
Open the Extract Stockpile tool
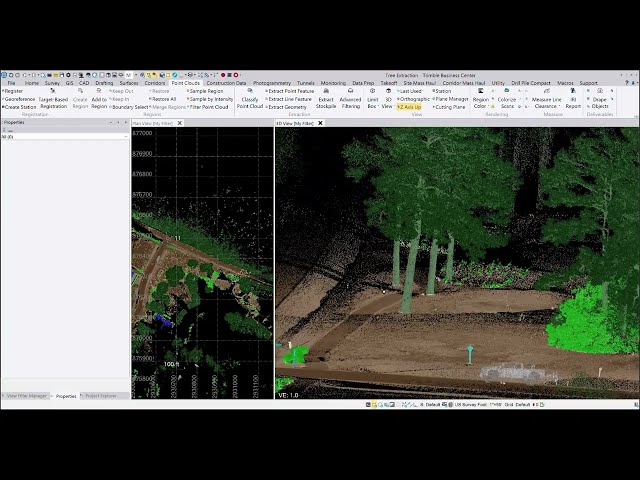326,99
